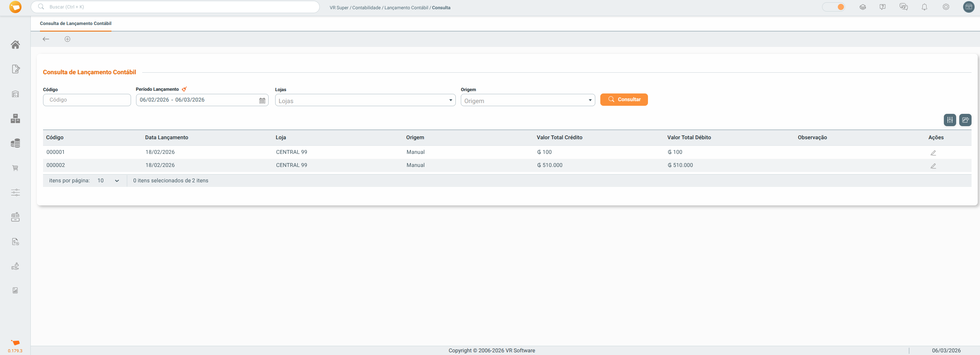Screen dimensions: 980x355
Task: Click the Código input field
Action: (x=87, y=100)
